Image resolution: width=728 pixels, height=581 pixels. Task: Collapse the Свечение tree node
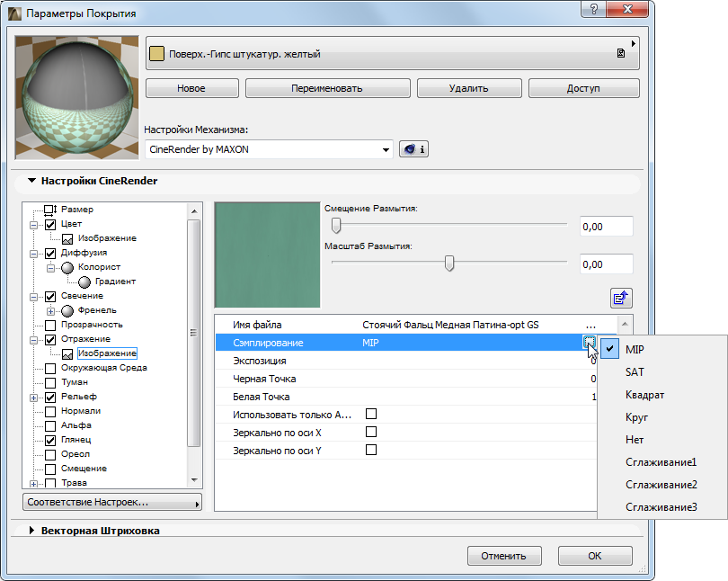(x=33, y=297)
